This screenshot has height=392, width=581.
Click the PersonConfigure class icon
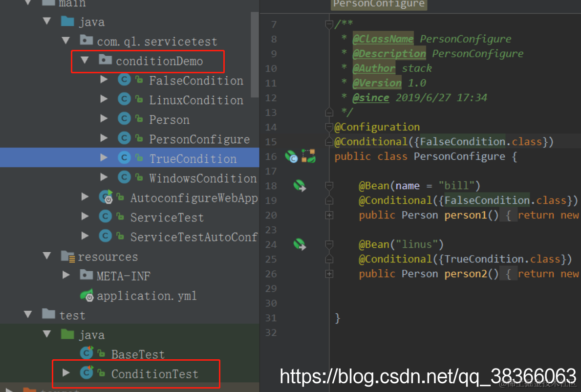[x=124, y=139]
